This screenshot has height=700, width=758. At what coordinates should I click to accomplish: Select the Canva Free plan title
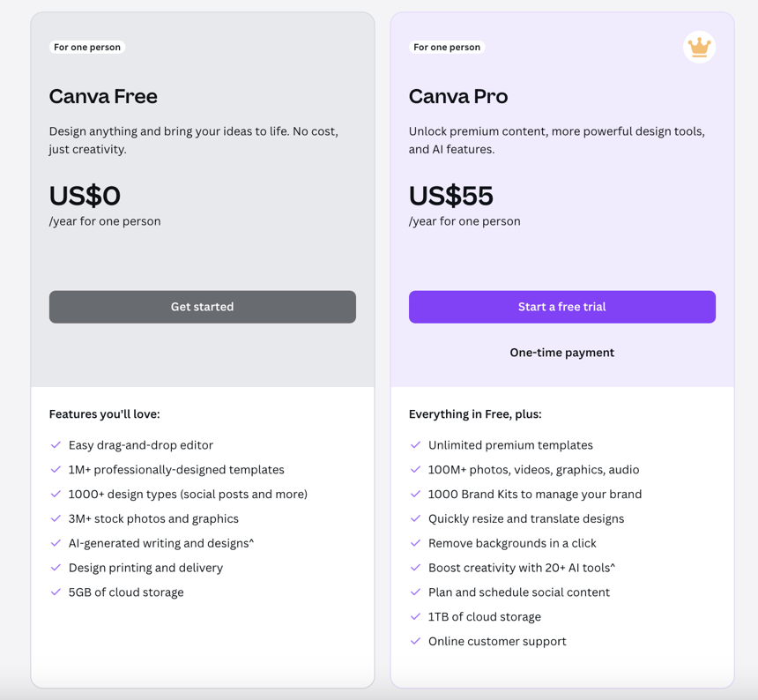pyautogui.click(x=103, y=97)
